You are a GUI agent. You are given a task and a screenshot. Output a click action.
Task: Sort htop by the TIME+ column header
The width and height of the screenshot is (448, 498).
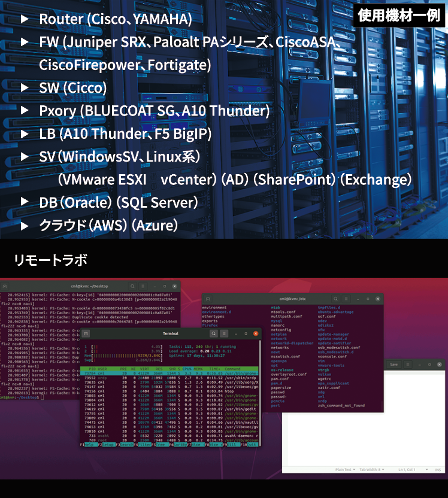coord(215,369)
